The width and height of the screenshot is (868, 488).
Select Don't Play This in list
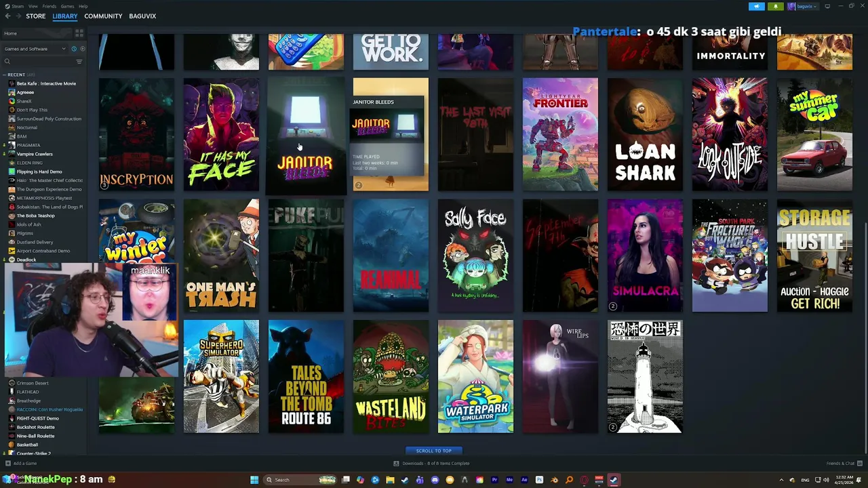click(32, 110)
